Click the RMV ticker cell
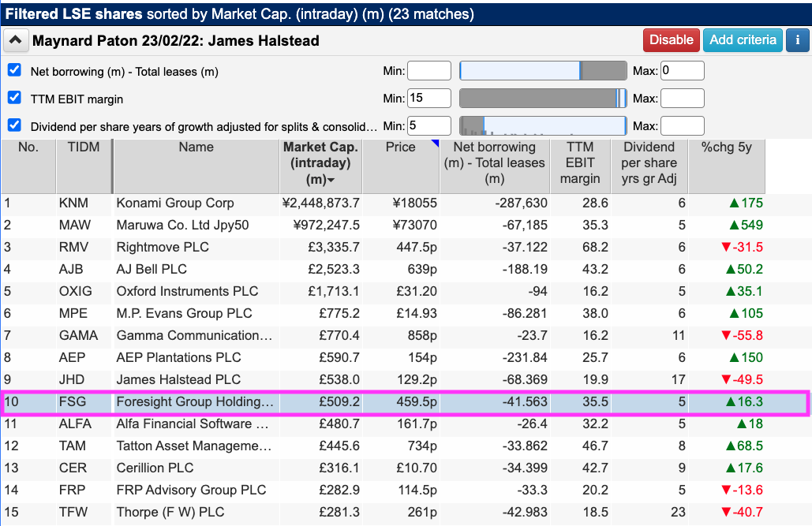 [x=84, y=247]
